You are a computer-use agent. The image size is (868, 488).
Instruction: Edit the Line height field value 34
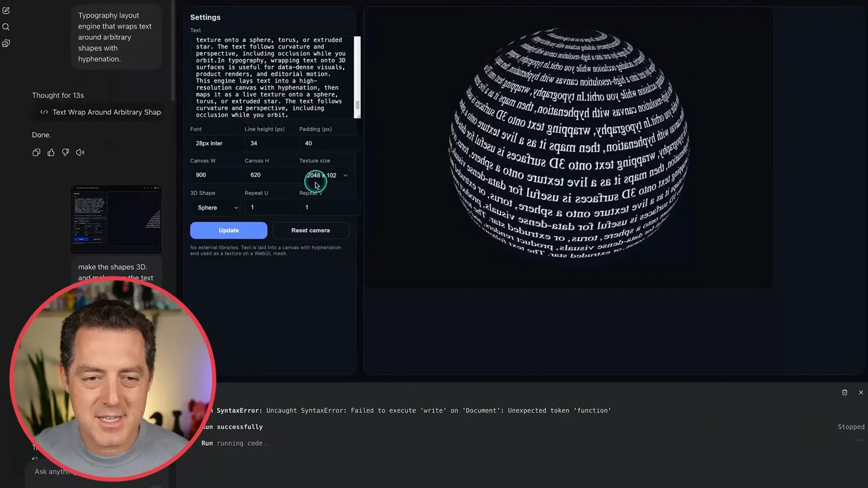tap(270, 143)
